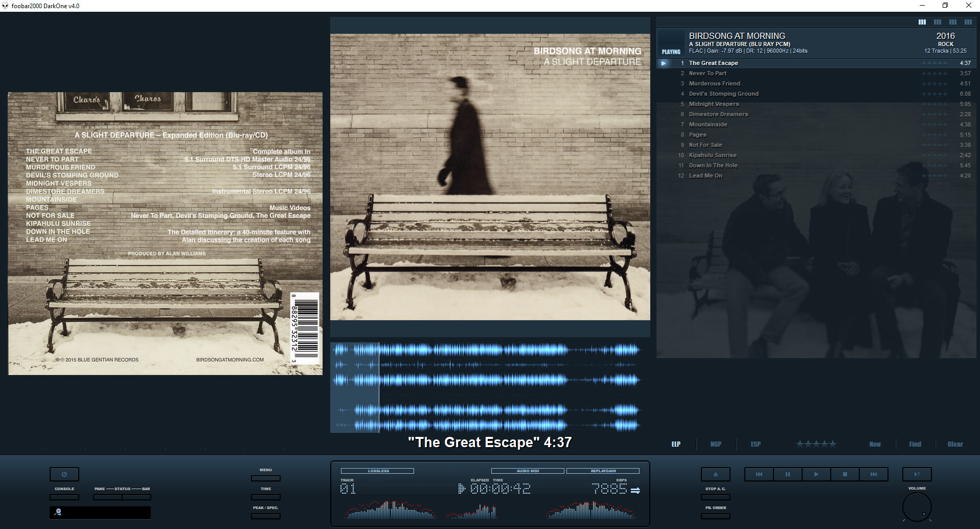Select track Down In The Hole
Image resolution: width=980 pixels, height=529 pixels.
pos(816,165)
